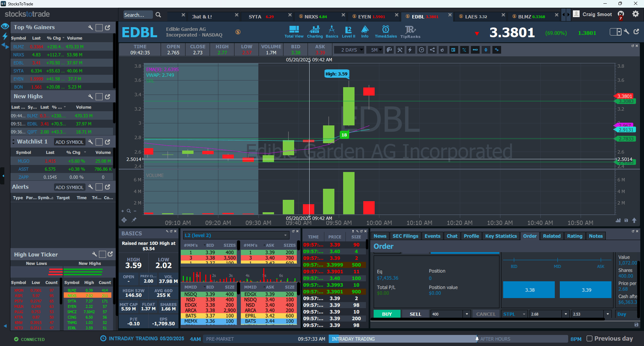Expand the L2 (level 2) dropdown
644x346 pixels.
point(236,235)
